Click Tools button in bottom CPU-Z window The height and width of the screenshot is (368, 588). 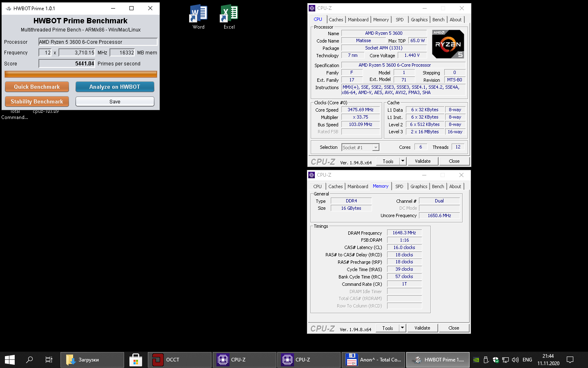pos(388,328)
